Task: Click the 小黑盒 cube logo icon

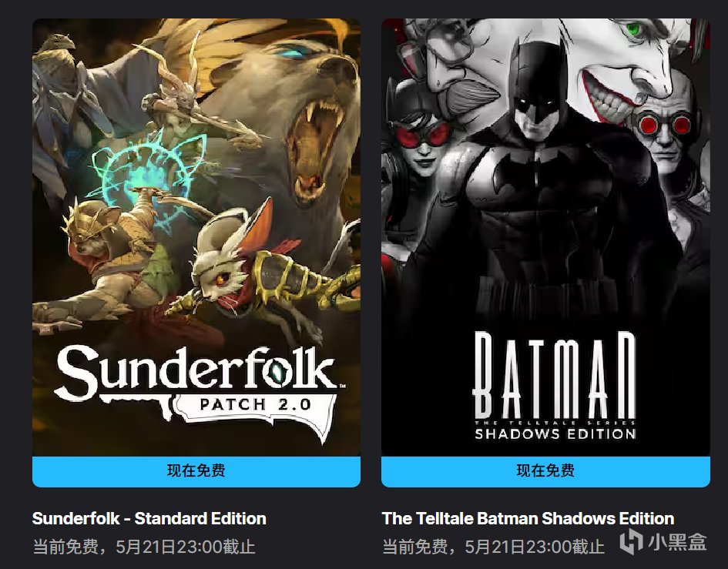Action: pos(631,541)
